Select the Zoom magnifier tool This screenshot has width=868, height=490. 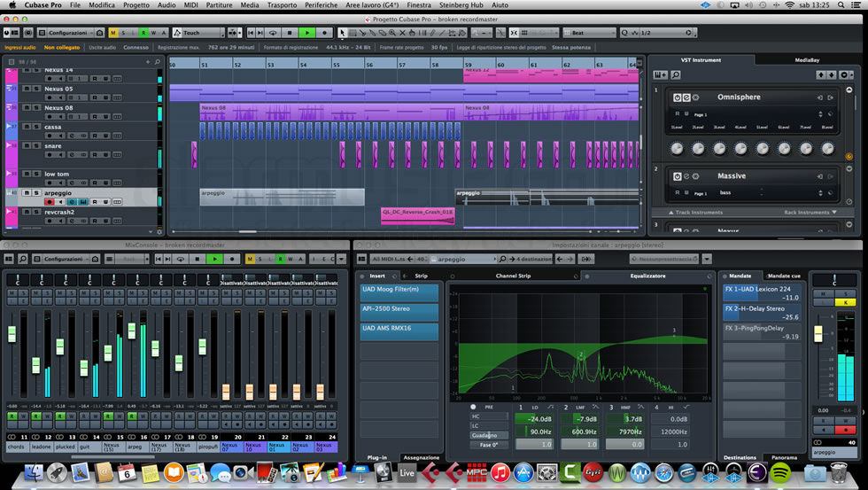pyautogui.click(x=391, y=33)
